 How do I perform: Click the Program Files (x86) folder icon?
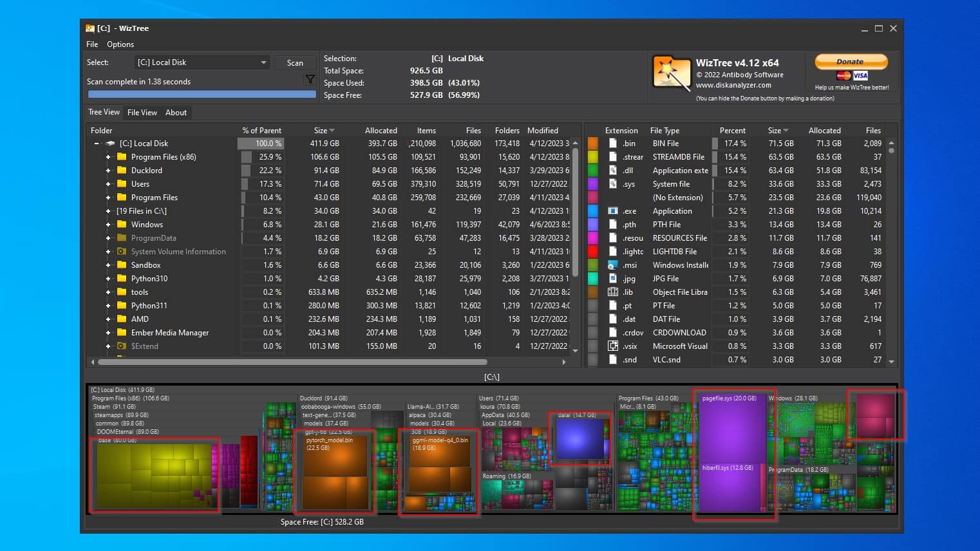(122, 156)
